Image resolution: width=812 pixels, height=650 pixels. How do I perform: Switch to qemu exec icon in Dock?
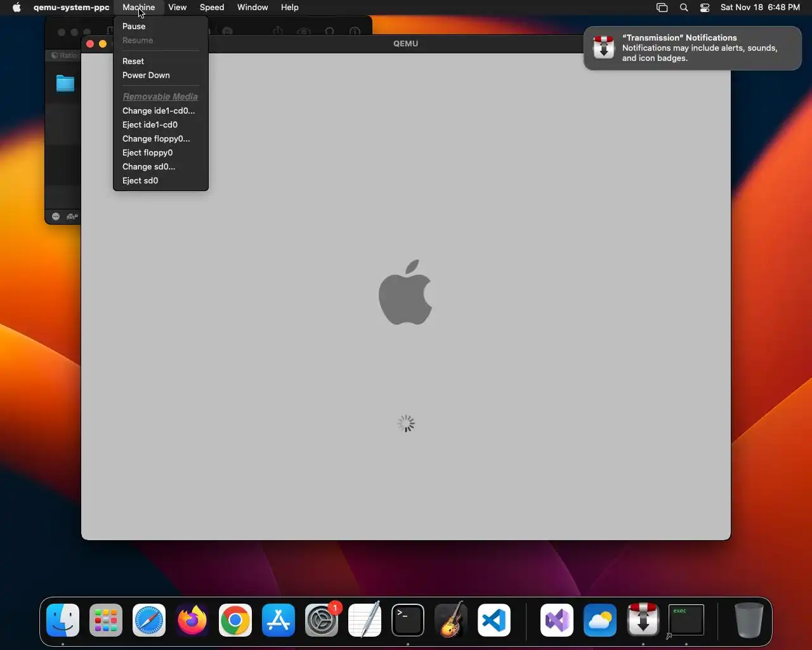click(686, 620)
